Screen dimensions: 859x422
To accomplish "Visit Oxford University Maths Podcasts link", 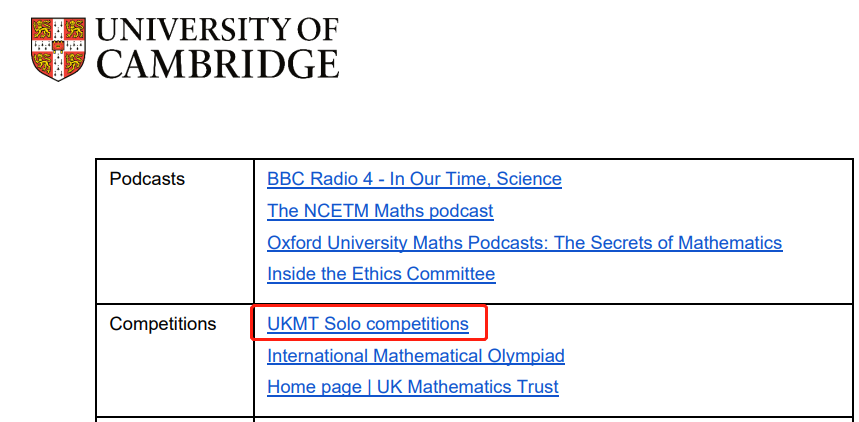I will point(525,242).
